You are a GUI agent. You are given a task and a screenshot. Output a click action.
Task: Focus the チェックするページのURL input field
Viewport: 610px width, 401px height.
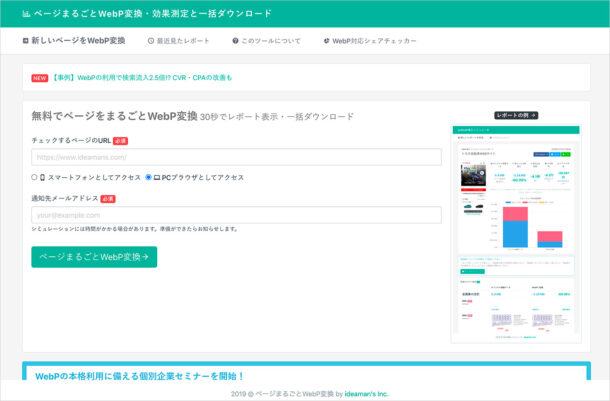(236, 157)
